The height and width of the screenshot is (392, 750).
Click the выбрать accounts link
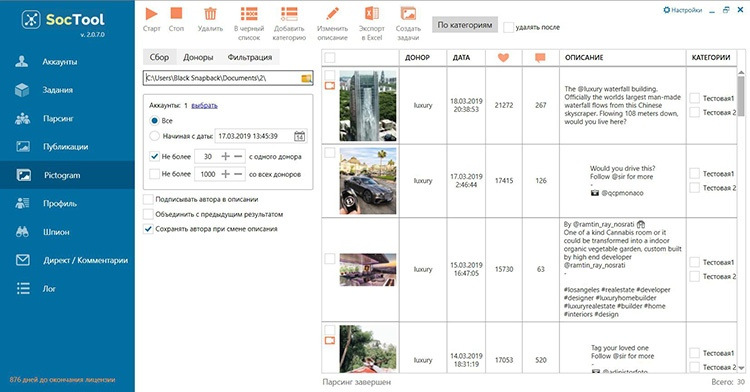(204, 106)
